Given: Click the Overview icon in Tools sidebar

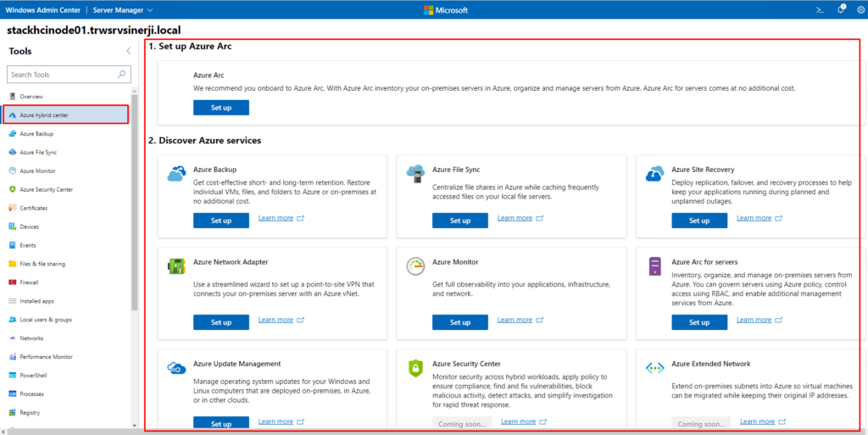Looking at the screenshot, I should 12,97.
